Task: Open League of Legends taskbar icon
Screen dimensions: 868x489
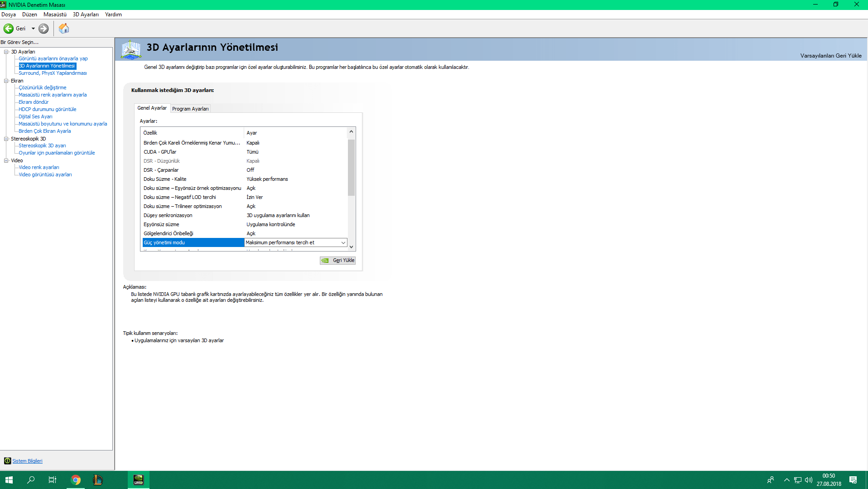Action: (97, 480)
